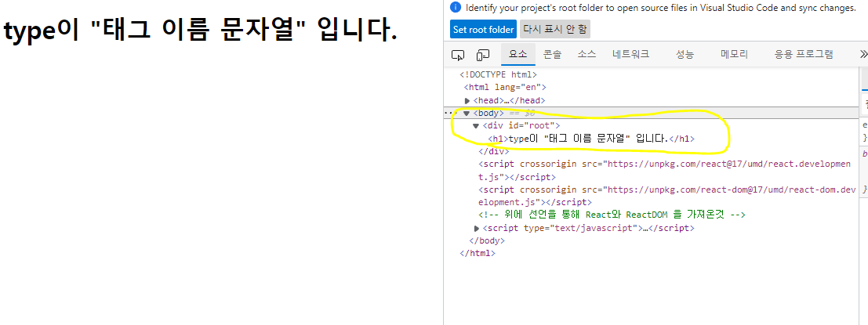Click the banner text about project's root folder
The width and height of the screenshot is (868, 325).
click(x=661, y=8)
